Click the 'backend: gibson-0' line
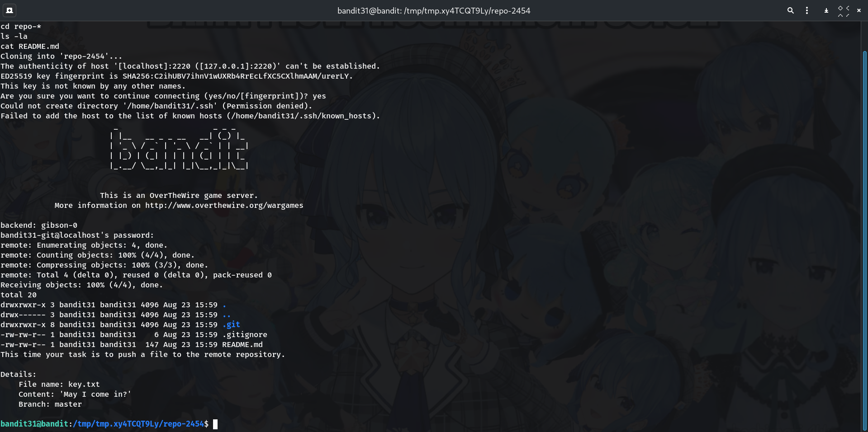868x432 pixels. pyautogui.click(x=39, y=225)
